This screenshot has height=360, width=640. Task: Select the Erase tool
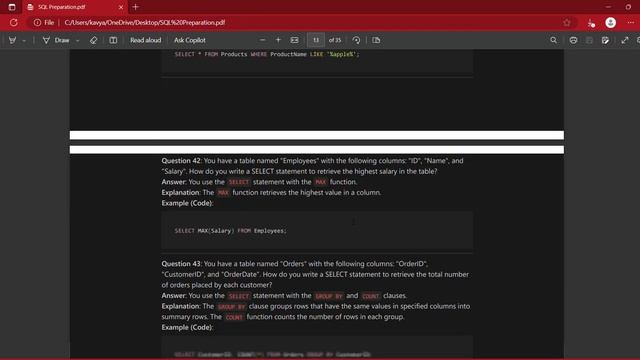click(x=93, y=40)
